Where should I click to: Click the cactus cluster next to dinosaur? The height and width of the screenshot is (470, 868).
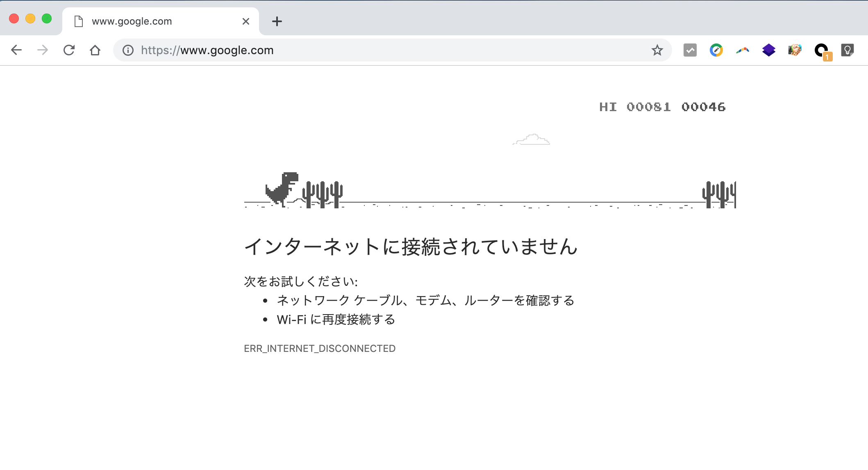pyautogui.click(x=323, y=194)
